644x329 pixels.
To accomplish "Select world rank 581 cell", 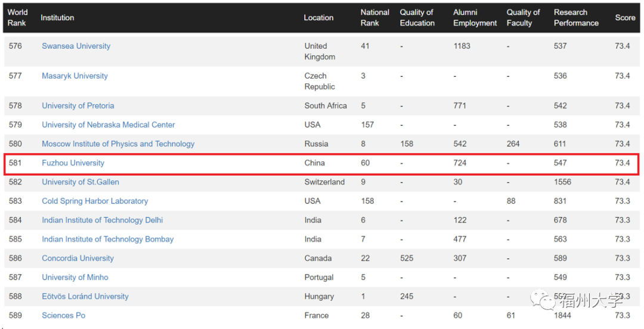I will pos(15,163).
